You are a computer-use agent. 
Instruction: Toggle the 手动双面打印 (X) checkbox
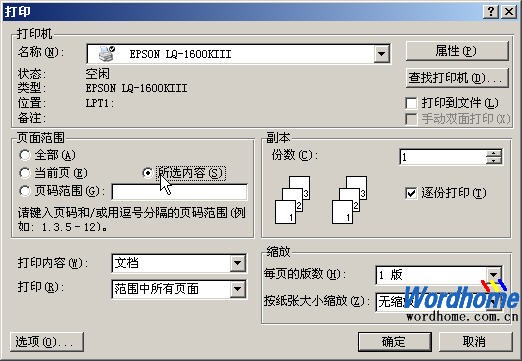pos(411,119)
